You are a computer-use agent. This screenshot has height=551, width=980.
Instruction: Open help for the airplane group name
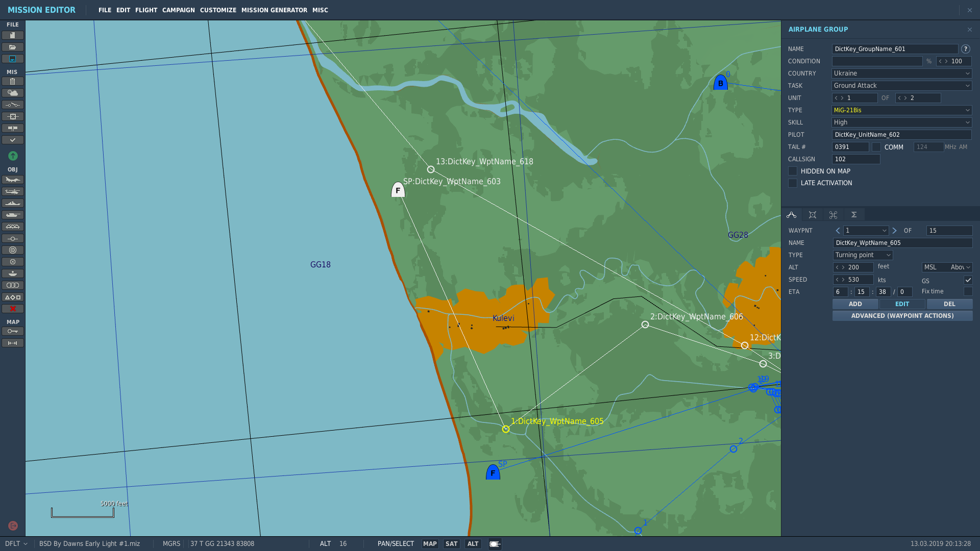point(965,49)
